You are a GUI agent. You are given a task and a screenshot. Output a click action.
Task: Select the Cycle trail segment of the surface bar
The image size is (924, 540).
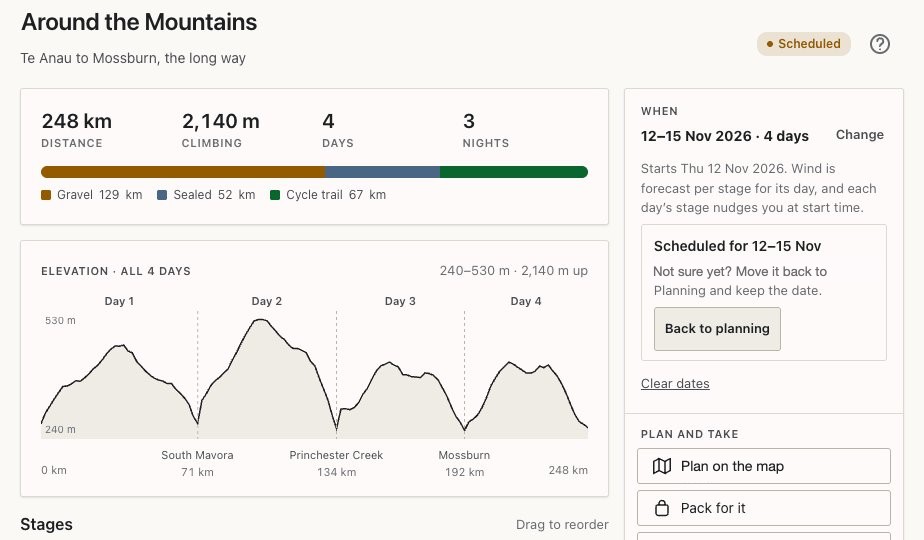click(514, 172)
